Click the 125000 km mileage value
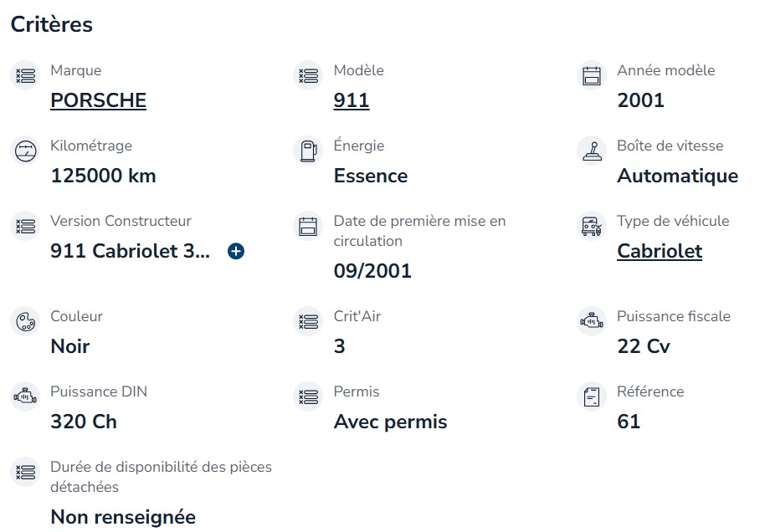The height and width of the screenshot is (532, 765). [x=104, y=176]
